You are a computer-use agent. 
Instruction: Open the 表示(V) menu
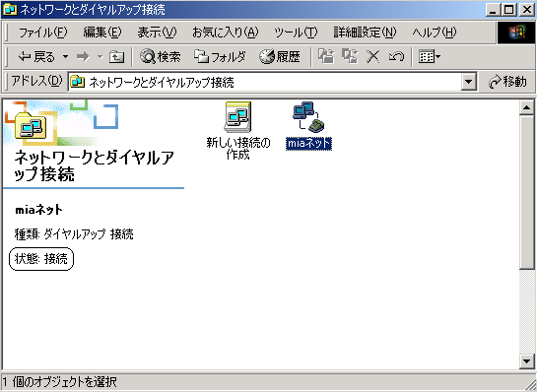(157, 33)
